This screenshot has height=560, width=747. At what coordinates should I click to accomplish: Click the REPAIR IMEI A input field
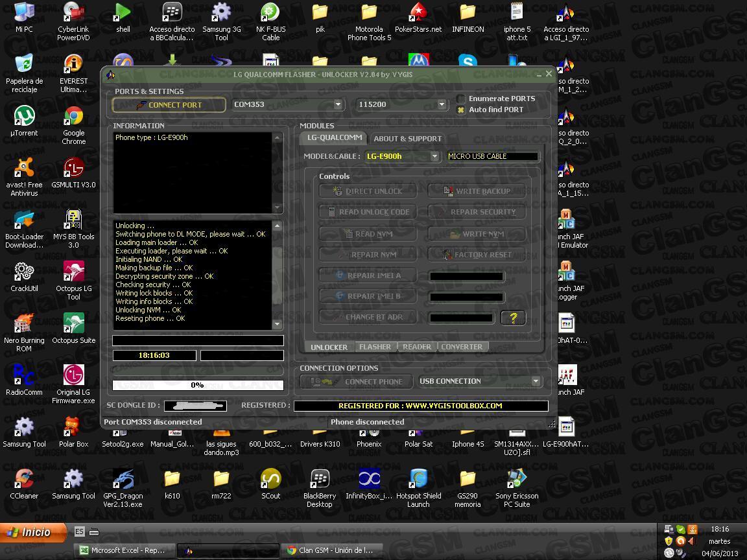click(466, 276)
